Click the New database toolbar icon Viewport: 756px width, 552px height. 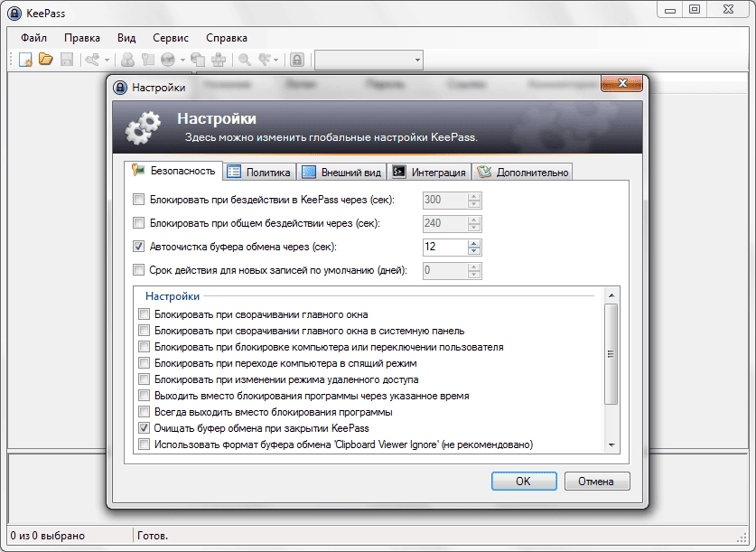[x=25, y=60]
